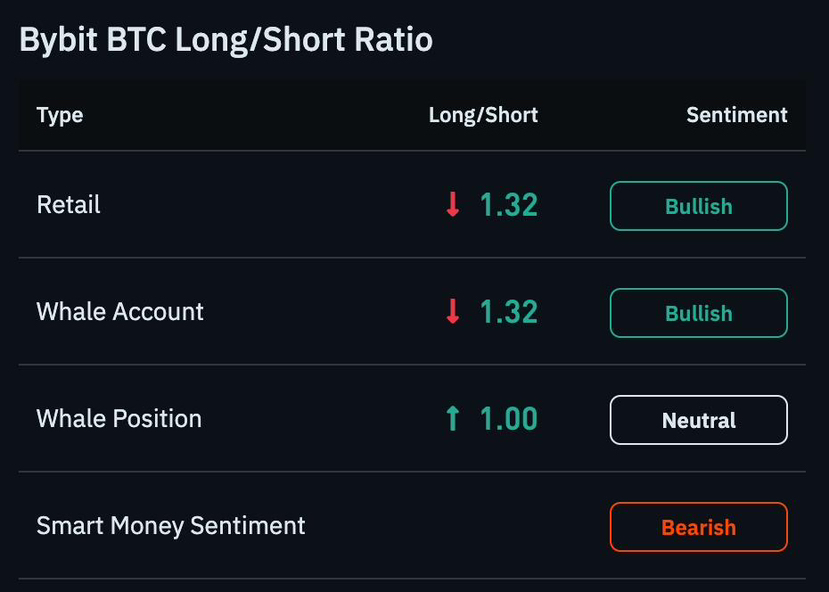Screen dimensions: 829x592
Task: Click the Whale Position 1.00 ratio value
Action: (509, 419)
